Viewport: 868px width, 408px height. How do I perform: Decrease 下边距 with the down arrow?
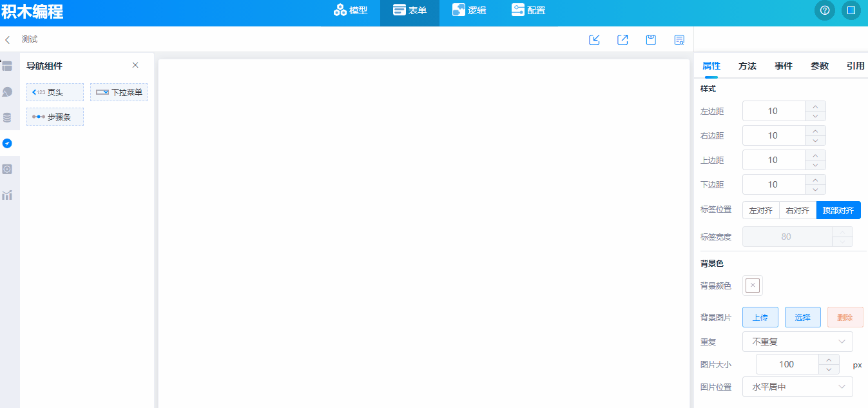[x=816, y=189]
